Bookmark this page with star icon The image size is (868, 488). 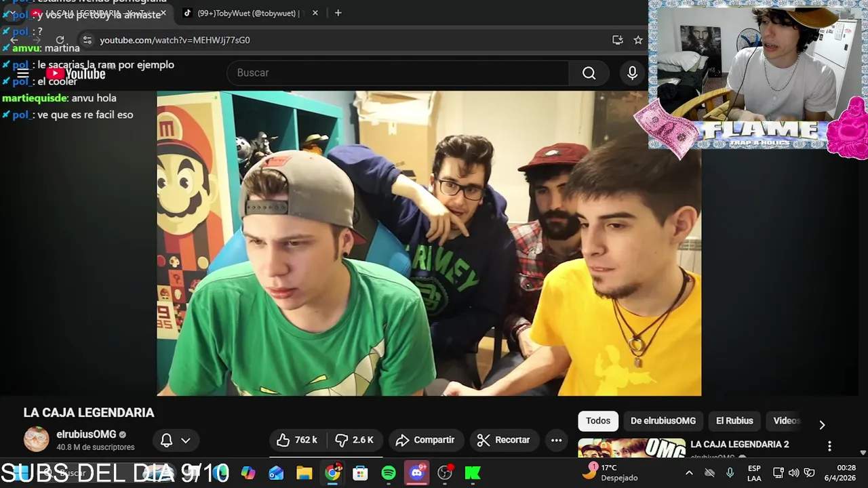(x=637, y=40)
